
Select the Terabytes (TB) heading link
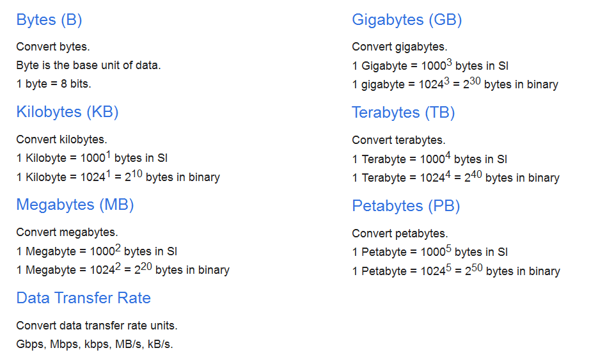coord(403,113)
